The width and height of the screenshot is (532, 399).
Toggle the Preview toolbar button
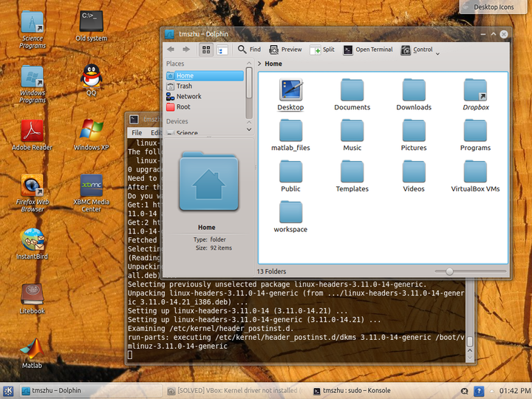285,50
